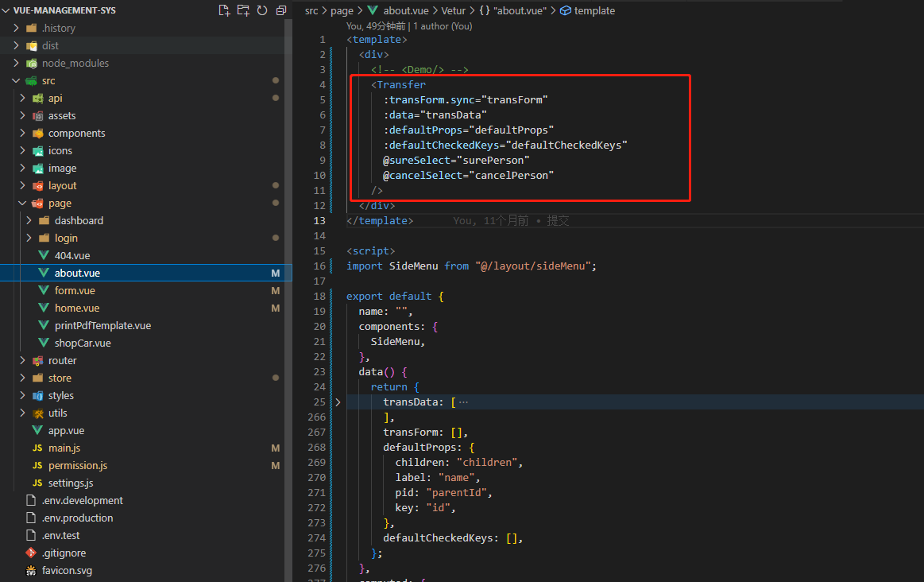Collapse the src folder
The width and height of the screenshot is (924, 582).
coord(16,80)
